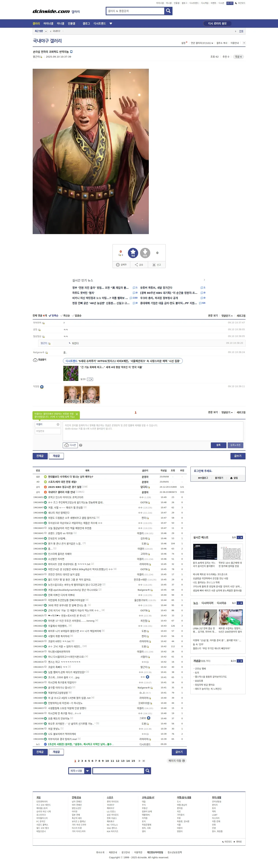Click the question mark help icon beside 디시콘

[x=80, y=445]
